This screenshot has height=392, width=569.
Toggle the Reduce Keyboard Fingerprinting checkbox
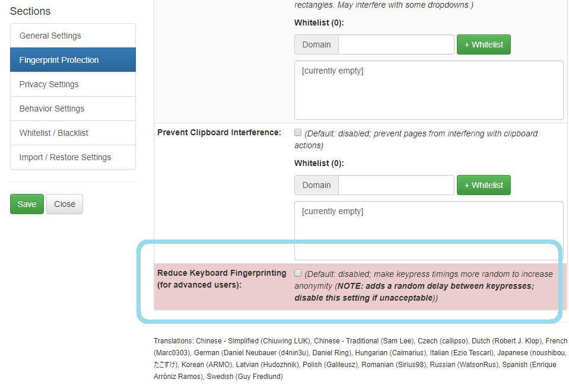298,273
